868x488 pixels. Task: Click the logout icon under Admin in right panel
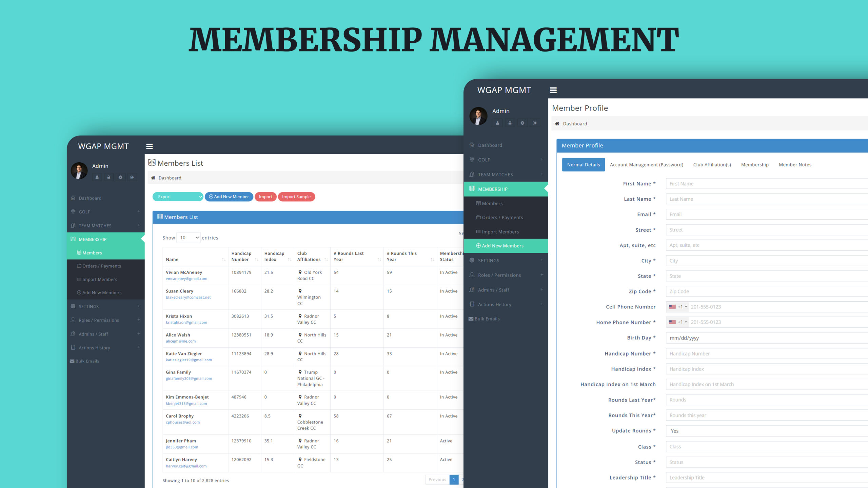click(x=535, y=123)
